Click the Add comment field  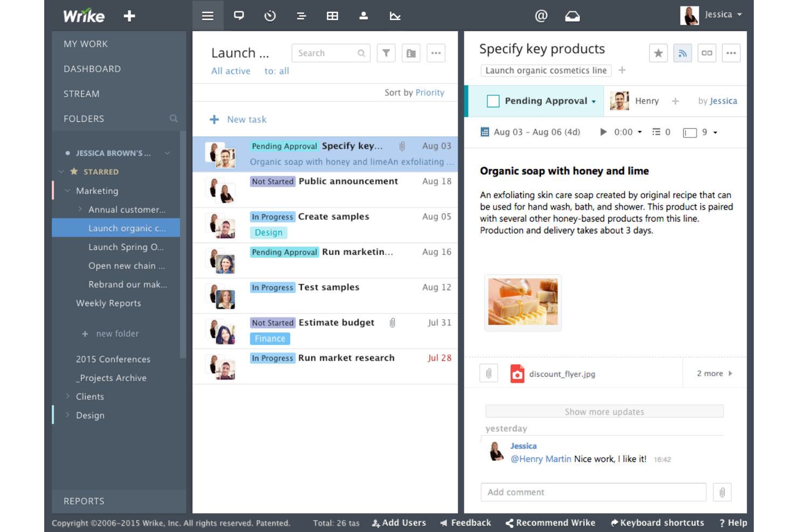[x=594, y=492]
